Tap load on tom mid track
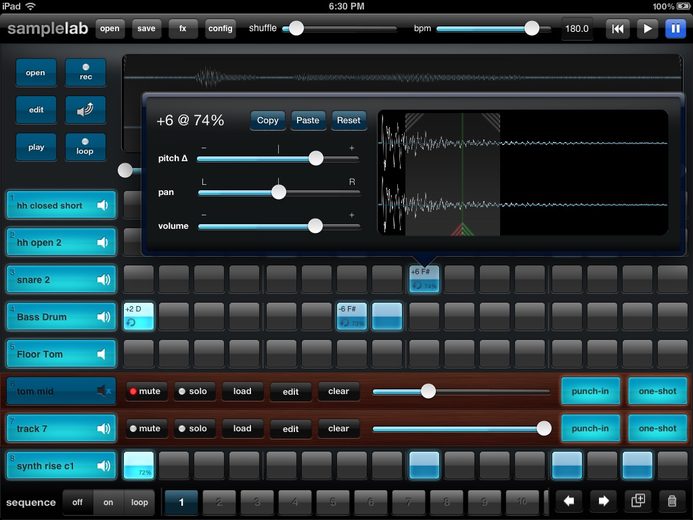This screenshot has width=693, height=520. point(242,391)
